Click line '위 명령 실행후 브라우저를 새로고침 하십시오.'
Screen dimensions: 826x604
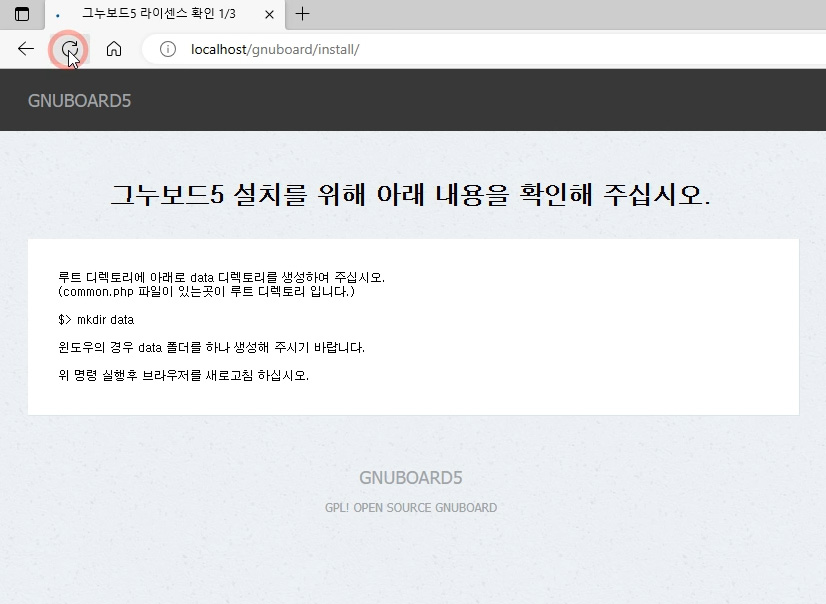183,375
